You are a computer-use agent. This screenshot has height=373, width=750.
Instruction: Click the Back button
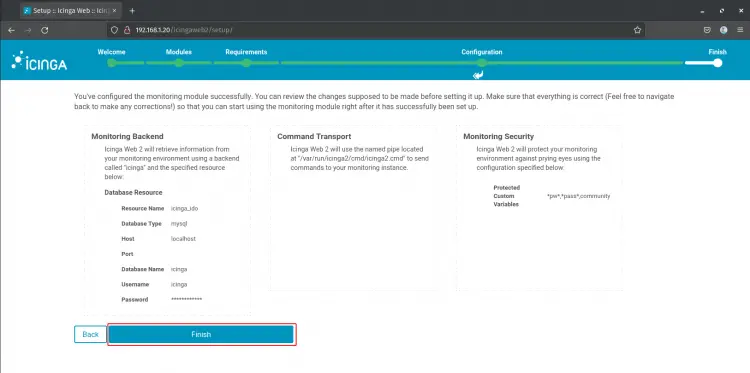click(90, 334)
